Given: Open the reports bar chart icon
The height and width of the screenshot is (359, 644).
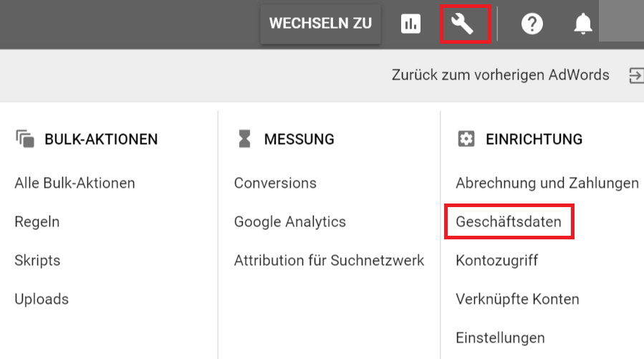Looking at the screenshot, I should pos(410,24).
